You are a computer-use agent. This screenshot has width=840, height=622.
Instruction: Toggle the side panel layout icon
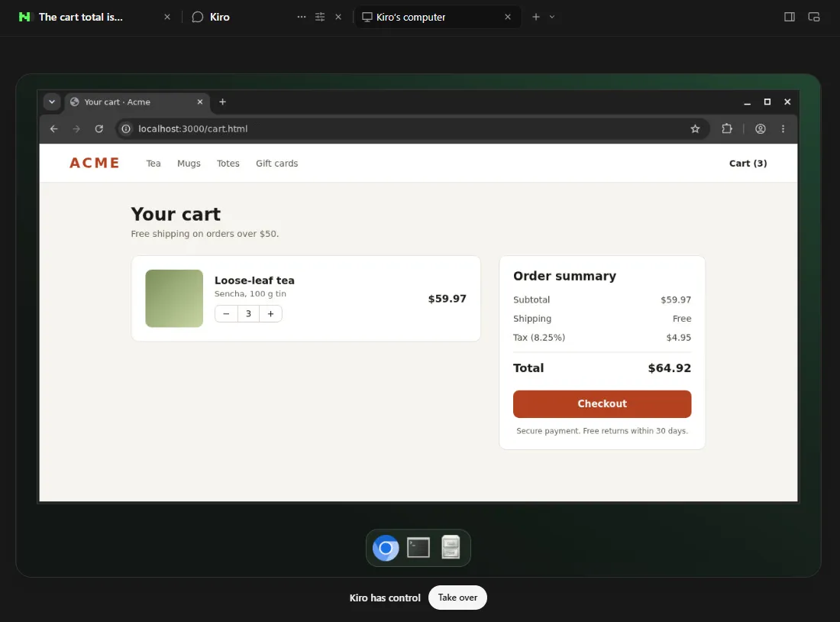point(789,17)
